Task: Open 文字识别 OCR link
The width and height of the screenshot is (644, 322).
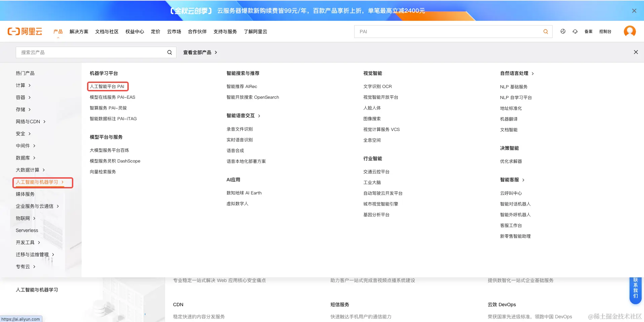Action: click(377, 86)
